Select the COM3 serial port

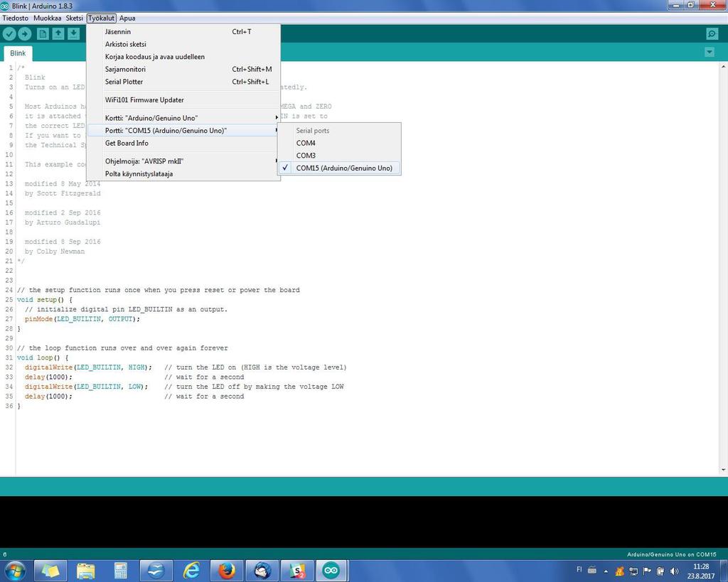(x=339, y=156)
